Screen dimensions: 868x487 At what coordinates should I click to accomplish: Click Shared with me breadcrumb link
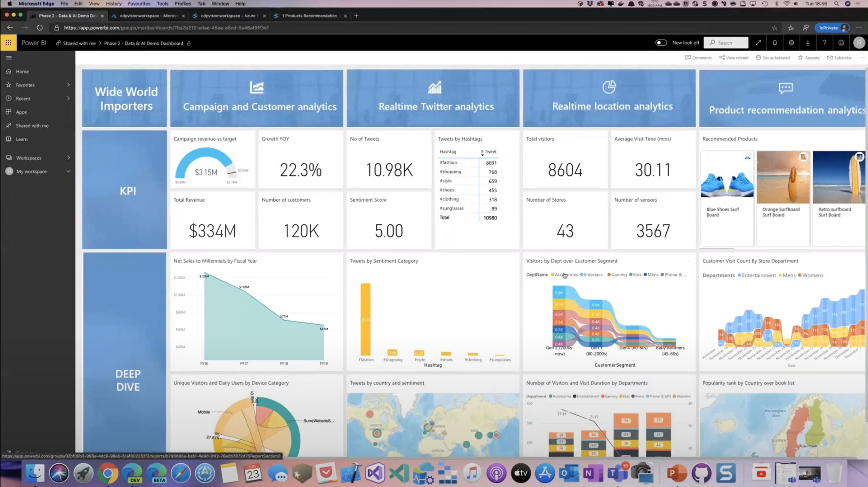click(x=79, y=43)
